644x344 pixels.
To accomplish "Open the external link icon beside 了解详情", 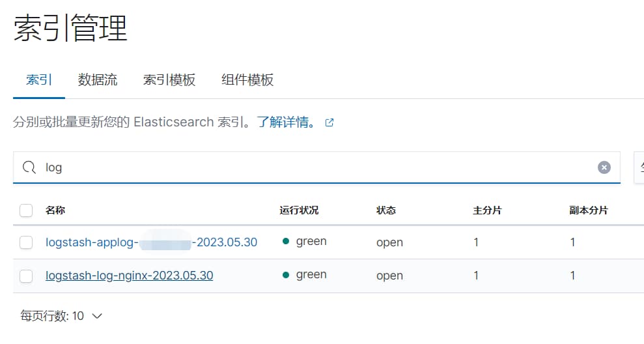I will point(329,122).
